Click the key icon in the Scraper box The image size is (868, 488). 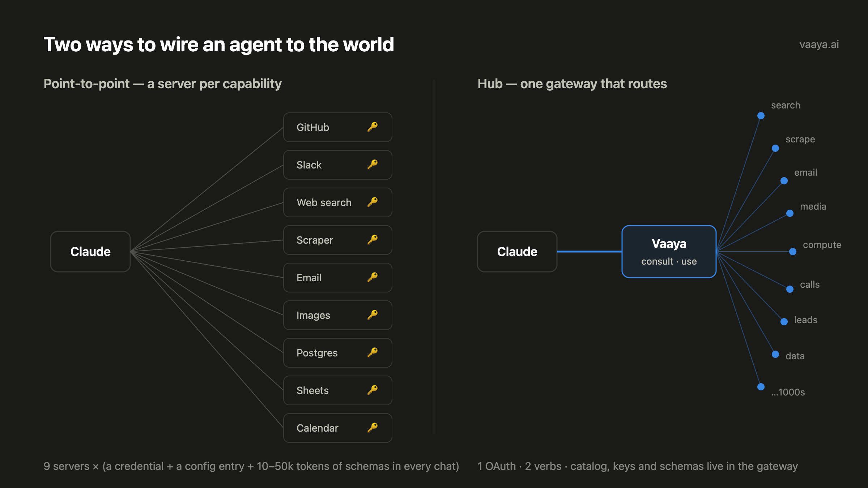click(x=373, y=240)
